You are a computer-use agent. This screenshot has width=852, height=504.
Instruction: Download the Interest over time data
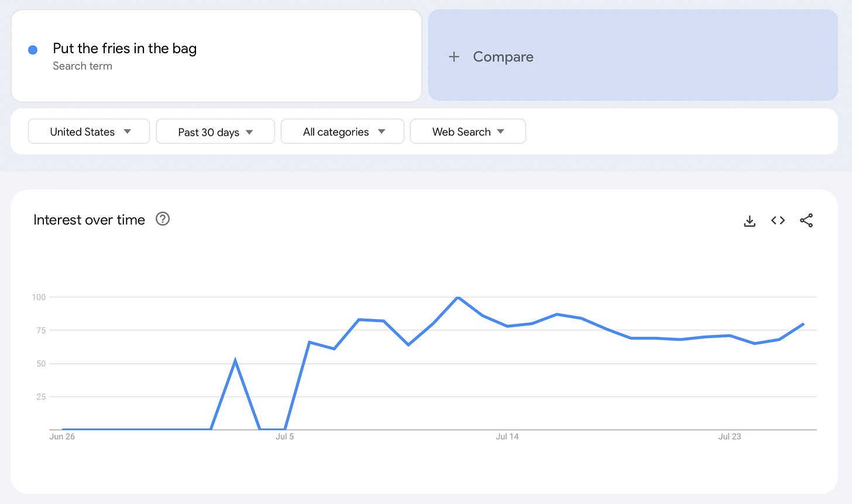coord(750,220)
